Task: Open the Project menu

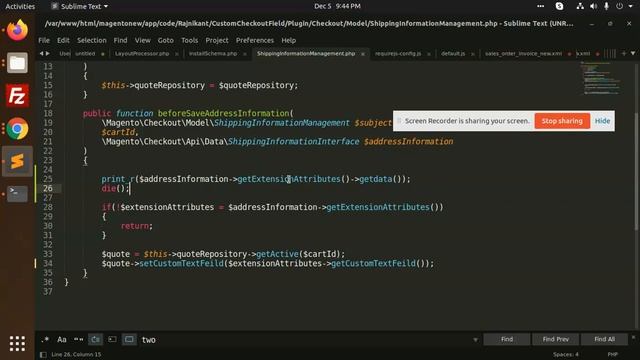Action: click(217, 40)
